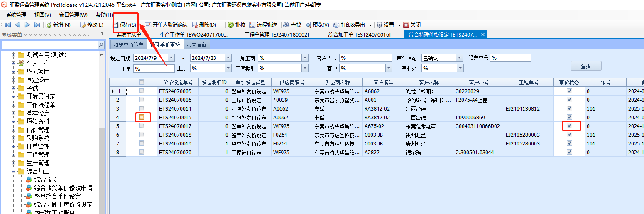The height and width of the screenshot is (214, 644).
Task: Sort by 供应商名称 column header
Action: [338, 82]
